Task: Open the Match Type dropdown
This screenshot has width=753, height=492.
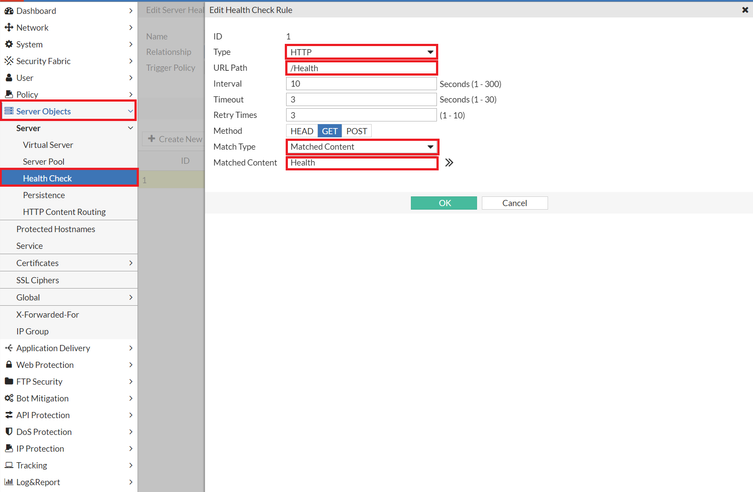Action: tap(361, 147)
